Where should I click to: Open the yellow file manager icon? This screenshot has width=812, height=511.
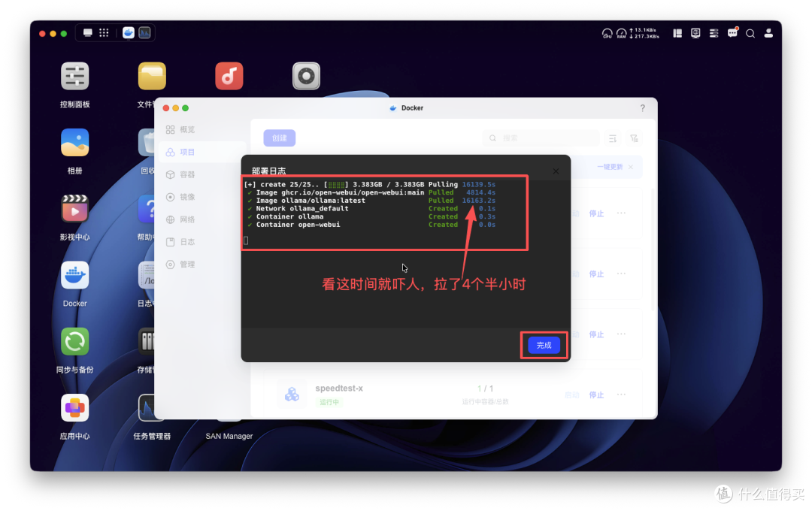(x=152, y=76)
